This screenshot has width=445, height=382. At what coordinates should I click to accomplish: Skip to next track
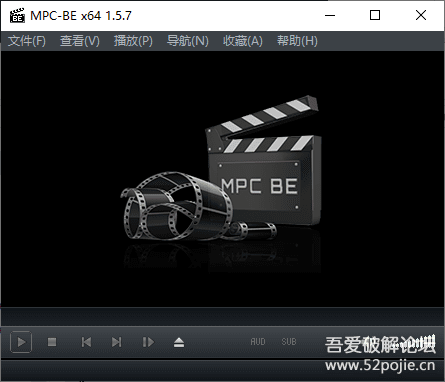pyautogui.click(x=116, y=342)
